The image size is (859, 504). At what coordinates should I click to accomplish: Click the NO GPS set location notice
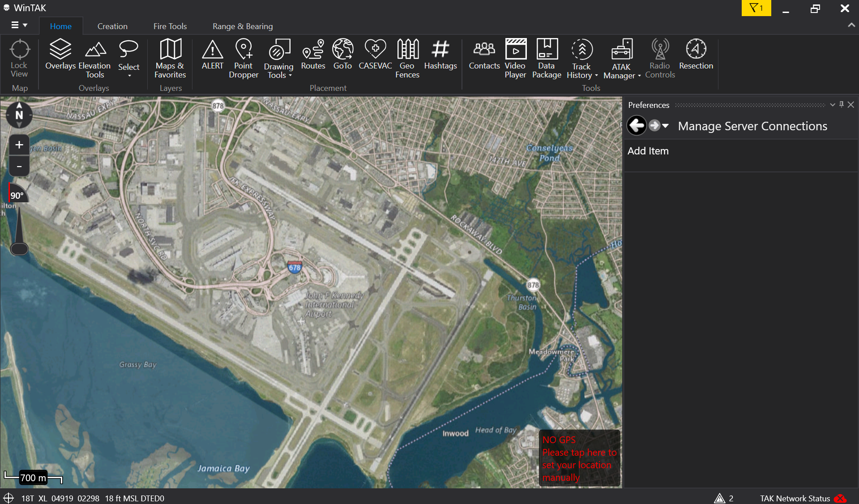coord(580,458)
